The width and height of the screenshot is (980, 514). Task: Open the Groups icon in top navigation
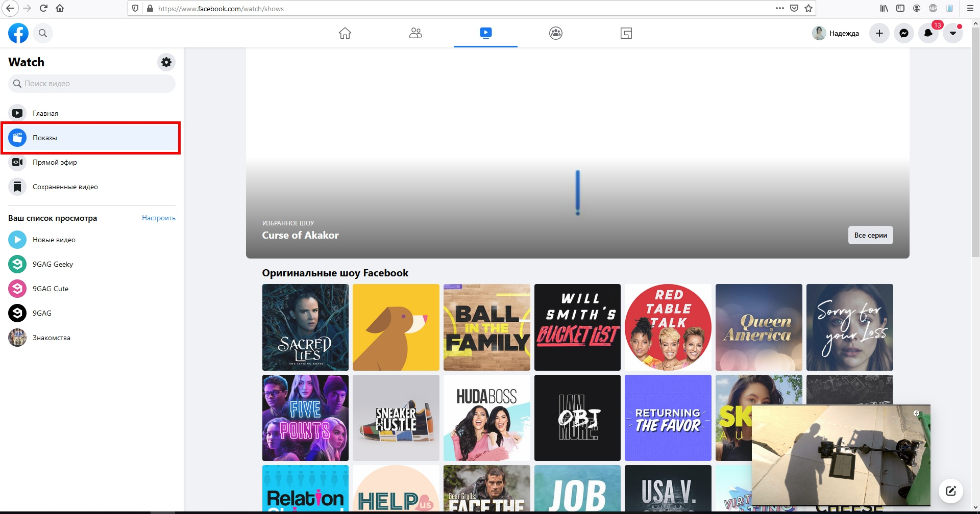coord(556,33)
